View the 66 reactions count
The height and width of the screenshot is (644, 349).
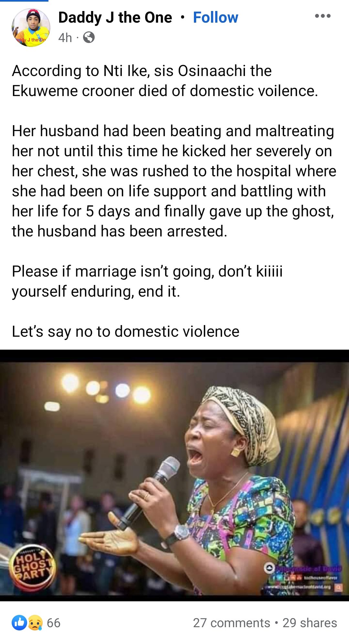54,623
